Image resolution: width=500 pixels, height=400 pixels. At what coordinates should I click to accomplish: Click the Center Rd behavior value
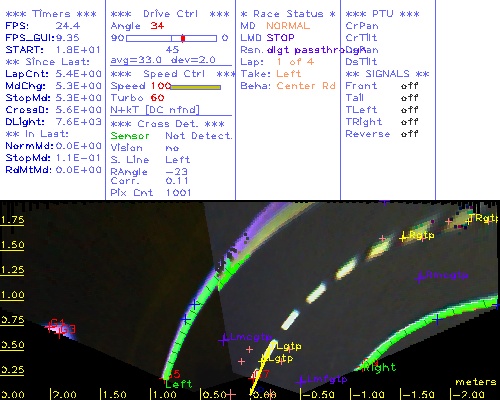[x=306, y=86]
